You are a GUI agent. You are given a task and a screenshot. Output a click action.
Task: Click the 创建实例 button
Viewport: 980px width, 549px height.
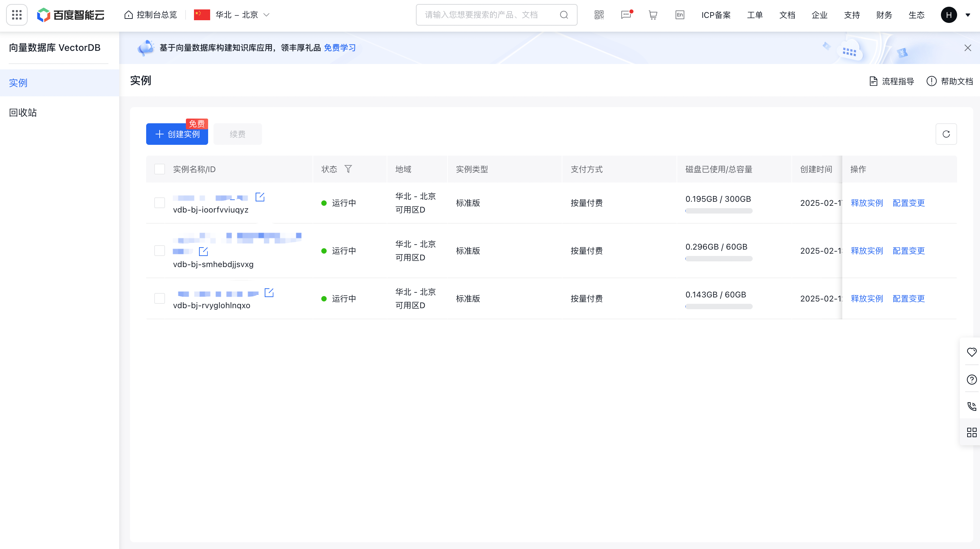pyautogui.click(x=177, y=134)
